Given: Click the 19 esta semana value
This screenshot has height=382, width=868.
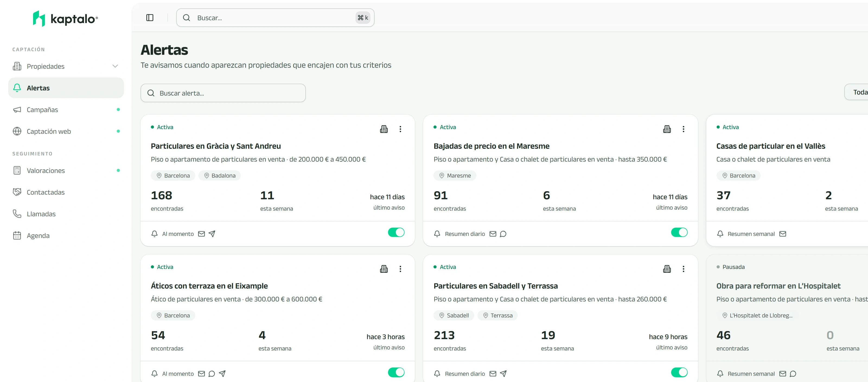Looking at the screenshot, I should [557, 340].
